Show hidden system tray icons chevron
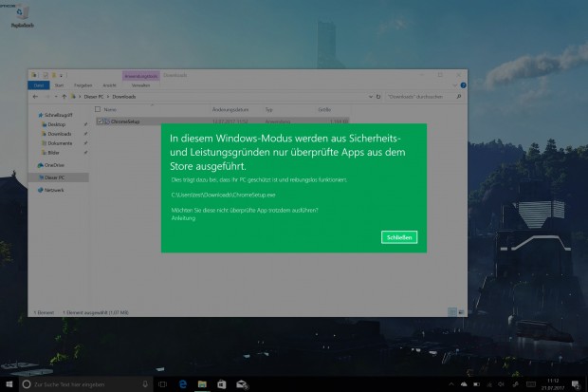588x392 pixels. click(451, 384)
